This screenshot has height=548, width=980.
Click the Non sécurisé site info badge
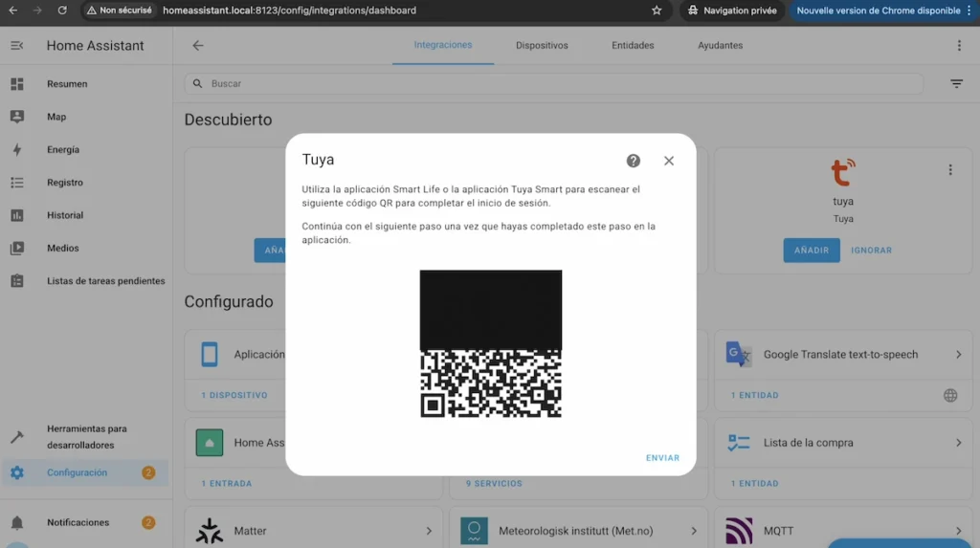pyautogui.click(x=119, y=11)
